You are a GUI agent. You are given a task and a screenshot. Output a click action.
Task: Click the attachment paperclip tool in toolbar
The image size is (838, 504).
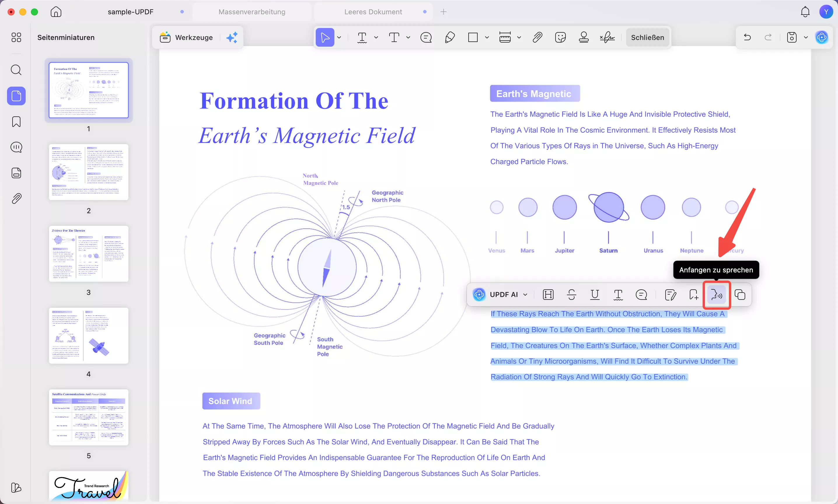coord(537,37)
